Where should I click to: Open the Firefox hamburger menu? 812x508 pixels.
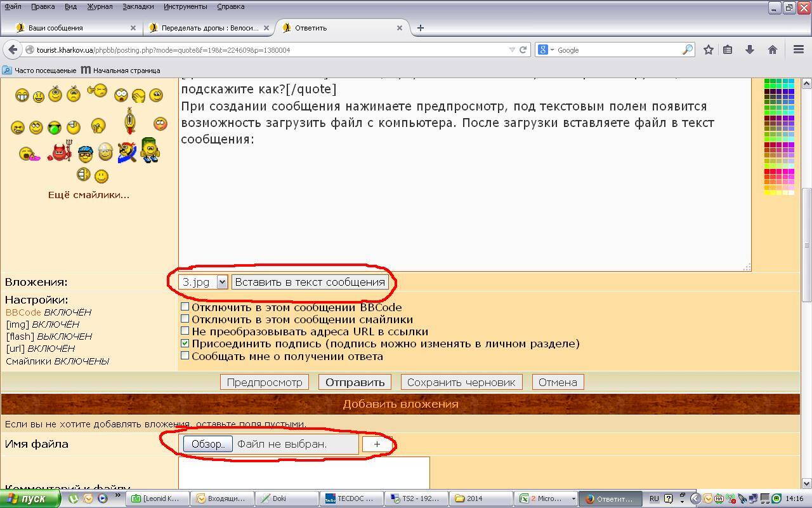click(799, 50)
